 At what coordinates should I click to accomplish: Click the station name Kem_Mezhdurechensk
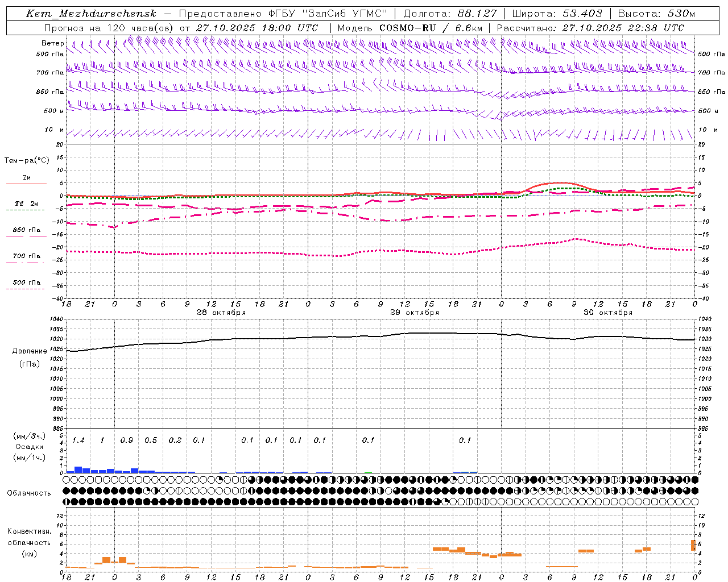coord(91,14)
